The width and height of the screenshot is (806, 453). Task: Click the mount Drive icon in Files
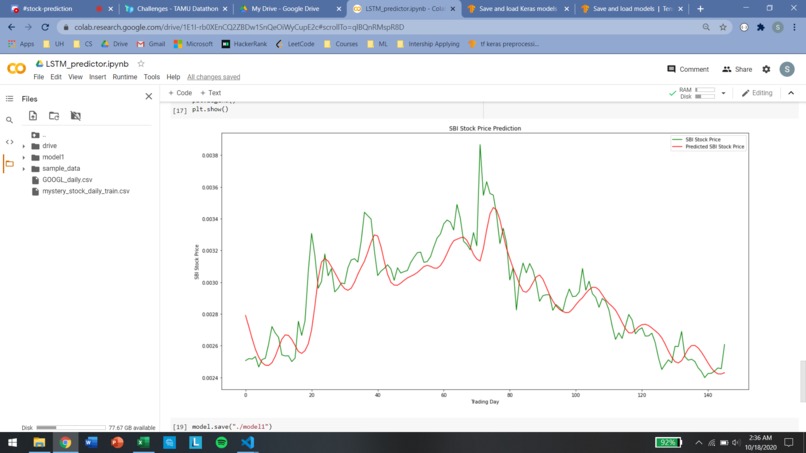[76, 116]
